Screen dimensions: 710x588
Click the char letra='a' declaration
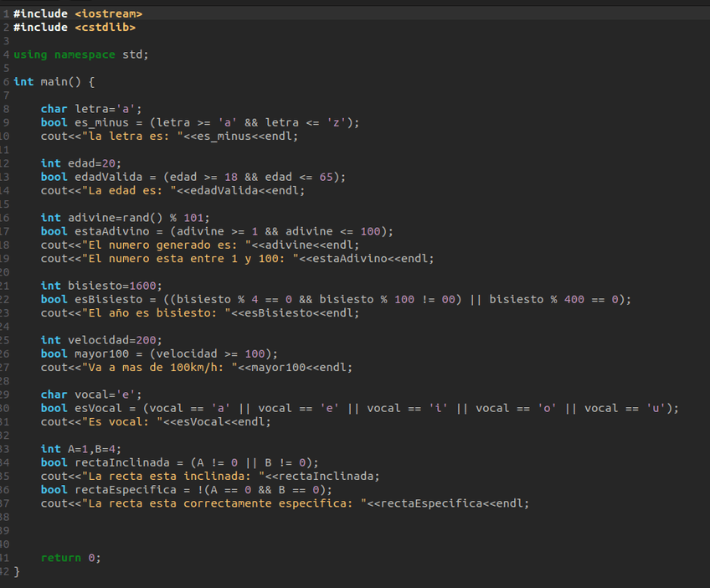[91, 109]
